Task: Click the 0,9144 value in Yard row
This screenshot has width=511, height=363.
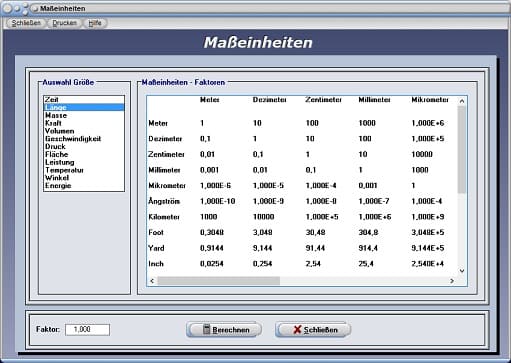Action: 212,248
